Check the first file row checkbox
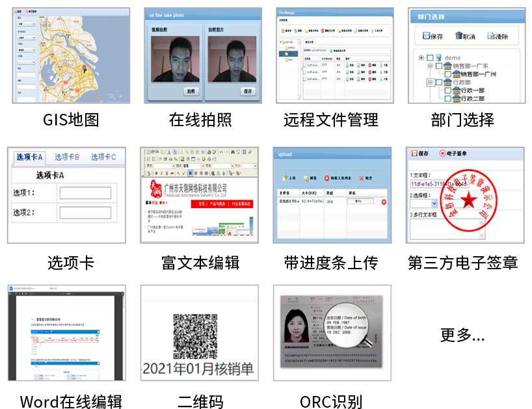This screenshot has width=532, height=409. (304, 65)
